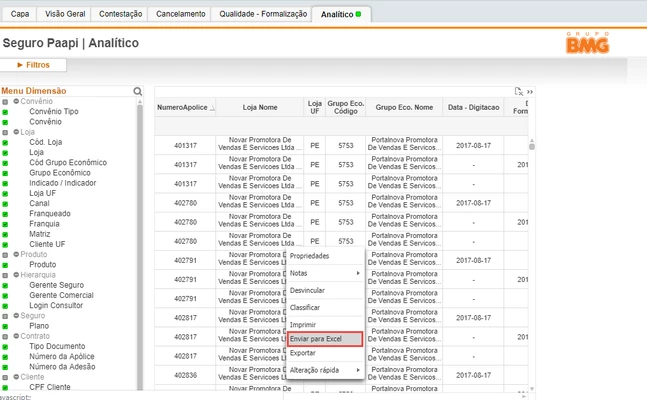The height and width of the screenshot is (400, 647).
Task: Open the Menu Dimensão search magnifier
Action: 137,91
